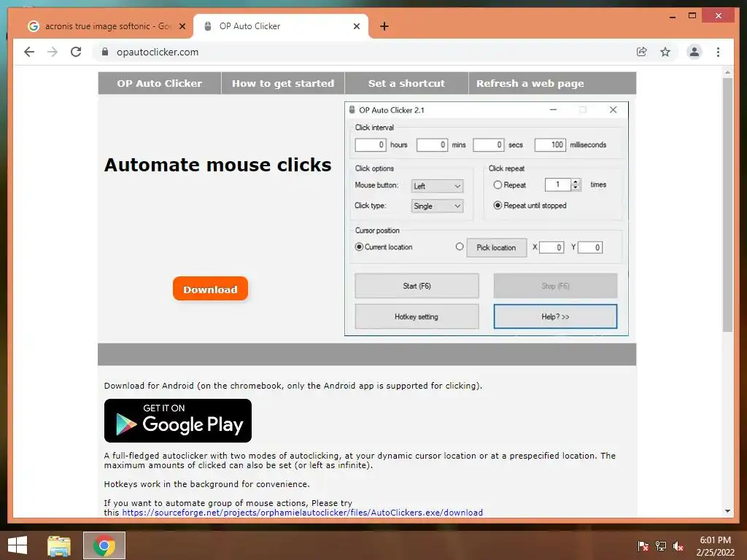The image size is (747, 560).
Task: Open Chrome's three-dot menu
Action: pos(718,52)
